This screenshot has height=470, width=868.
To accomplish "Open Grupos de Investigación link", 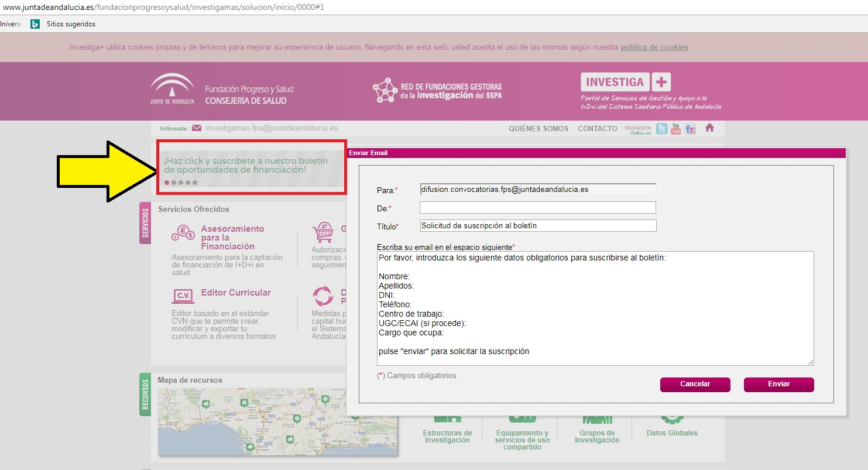I will [597, 437].
